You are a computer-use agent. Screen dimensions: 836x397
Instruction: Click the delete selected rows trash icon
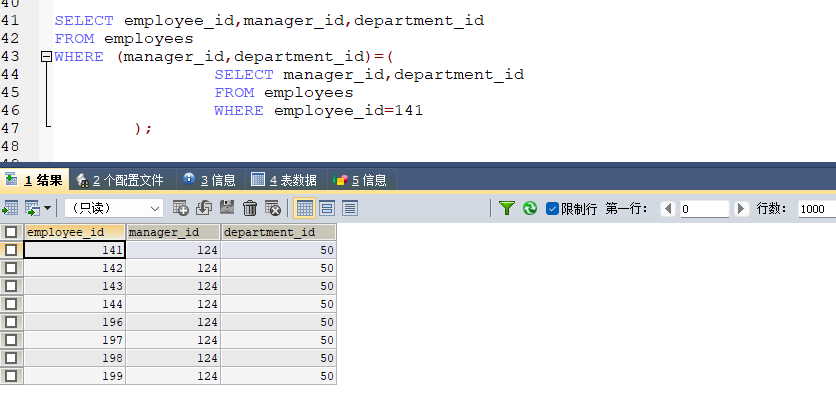click(x=250, y=208)
